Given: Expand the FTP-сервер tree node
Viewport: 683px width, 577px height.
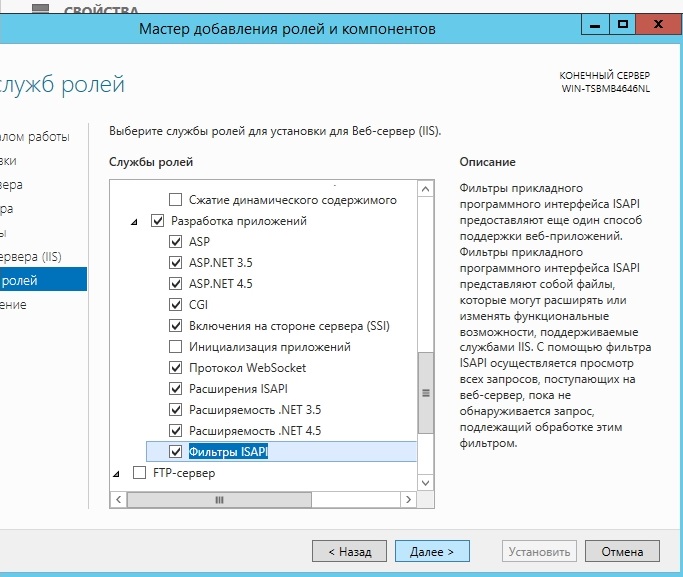Looking at the screenshot, I should pos(117,473).
